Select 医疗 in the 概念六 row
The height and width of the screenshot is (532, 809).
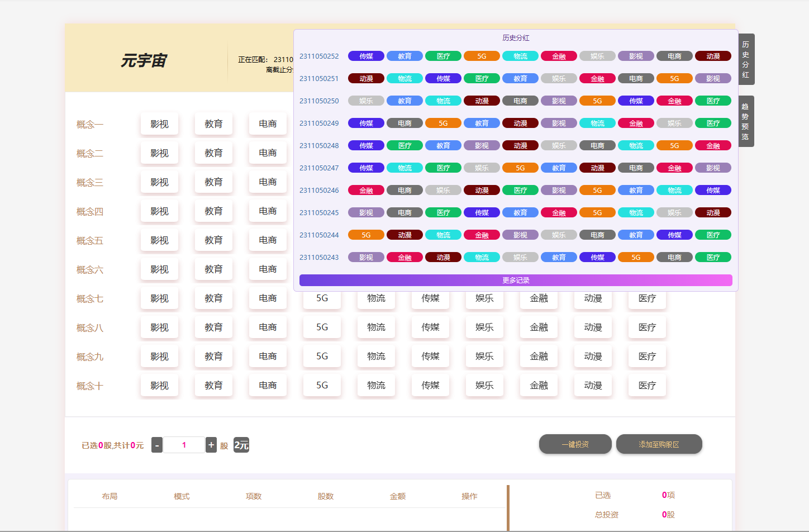[646, 269]
